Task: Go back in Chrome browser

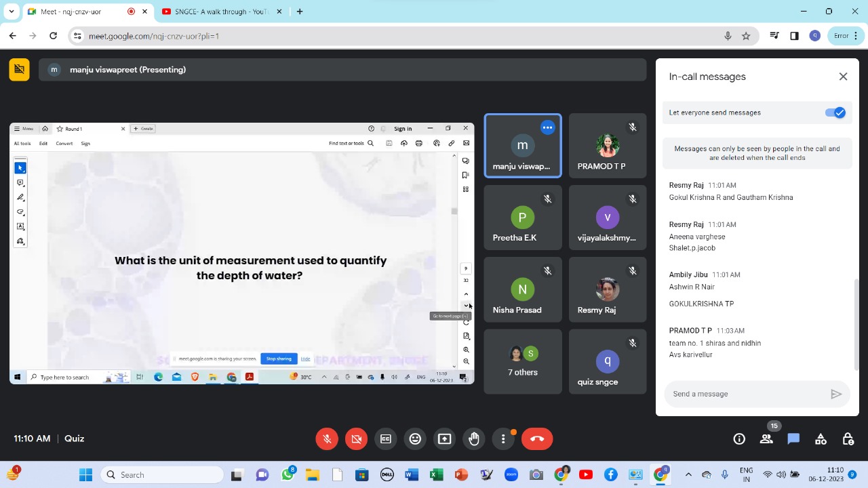Action: (x=13, y=36)
